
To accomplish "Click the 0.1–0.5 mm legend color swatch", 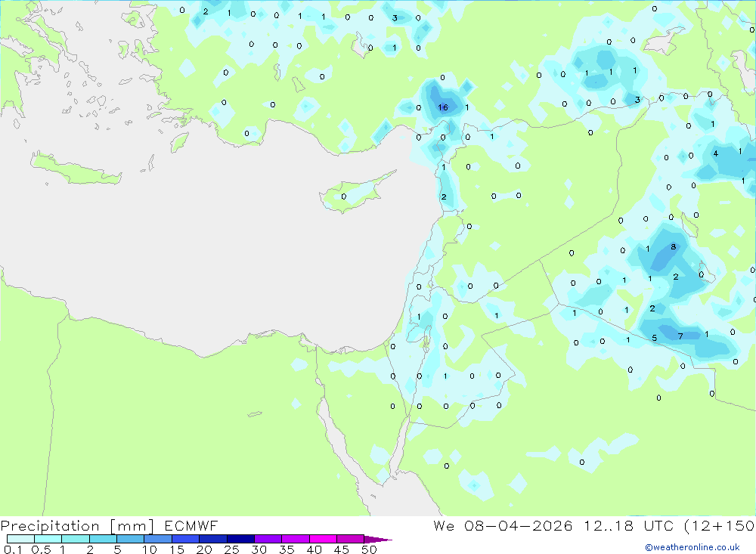I will pyautogui.click(x=20, y=539).
